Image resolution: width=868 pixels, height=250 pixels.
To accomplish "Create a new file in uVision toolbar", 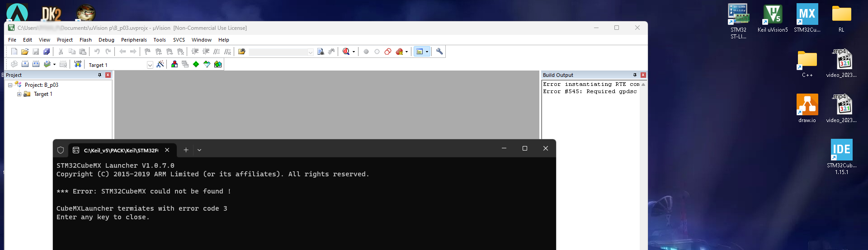I will click(x=14, y=52).
